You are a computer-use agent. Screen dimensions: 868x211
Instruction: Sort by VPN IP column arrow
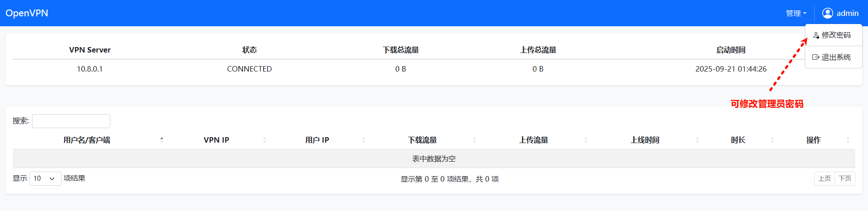[x=264, y=140]
